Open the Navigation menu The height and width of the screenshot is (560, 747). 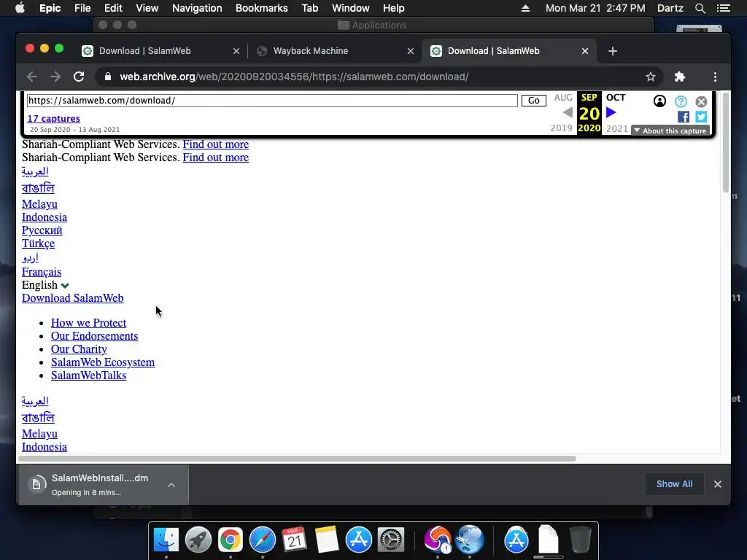point(197,8)
